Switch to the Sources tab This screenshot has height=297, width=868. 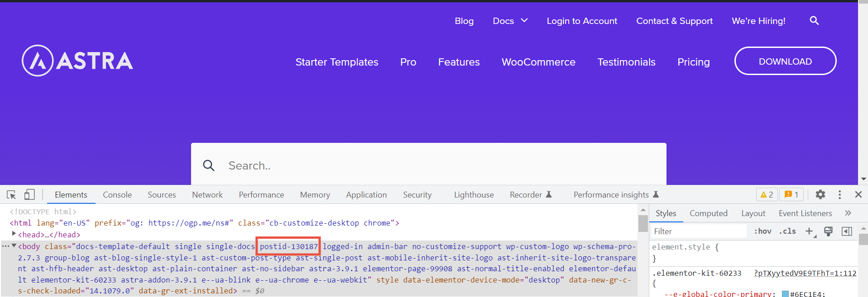click(162, 195)
